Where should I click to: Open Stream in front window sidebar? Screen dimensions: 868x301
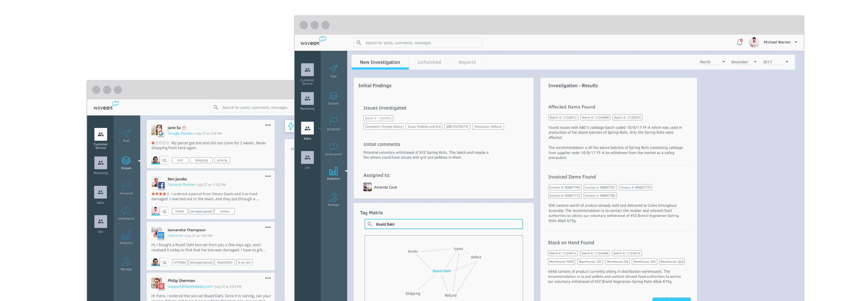333,98
